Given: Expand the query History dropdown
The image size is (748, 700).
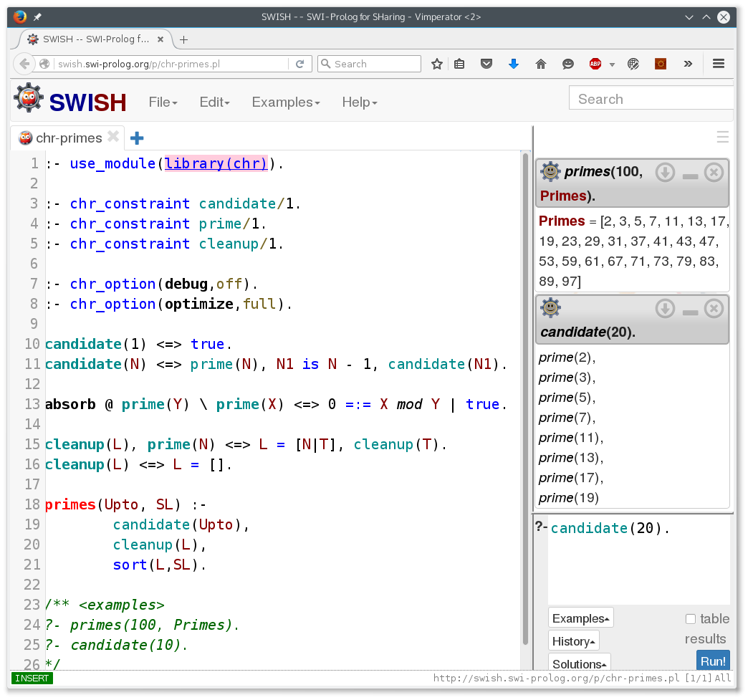Looking at the screenshot, I should (x=573, y=641).
